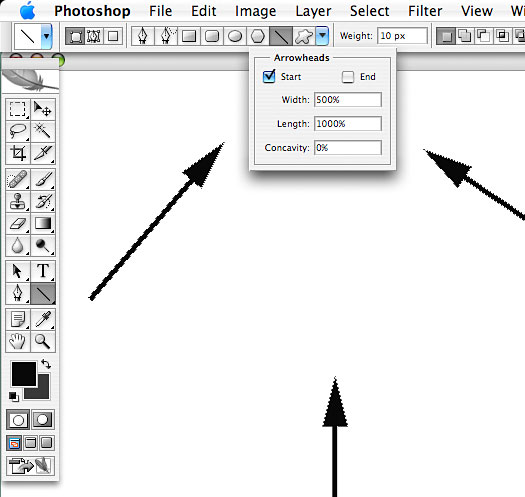Choose Pen tool in options bar

[x=143, y=36]
